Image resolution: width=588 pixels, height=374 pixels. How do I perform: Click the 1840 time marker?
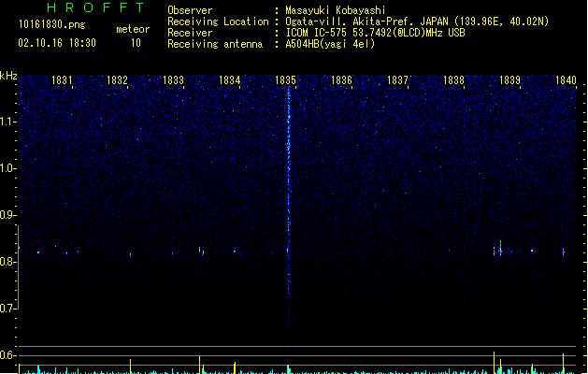(566, 80)
